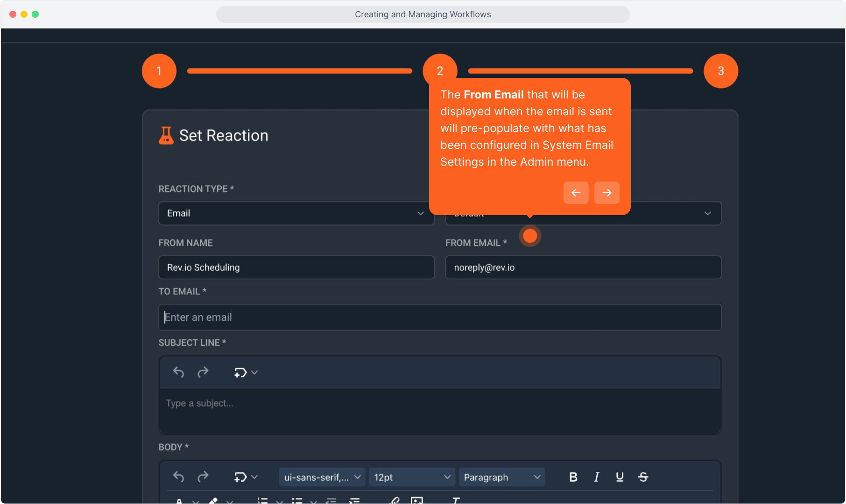This screenshot has width=846, height=504.
Task: Click the To Email input field
Action: point(440,317)
